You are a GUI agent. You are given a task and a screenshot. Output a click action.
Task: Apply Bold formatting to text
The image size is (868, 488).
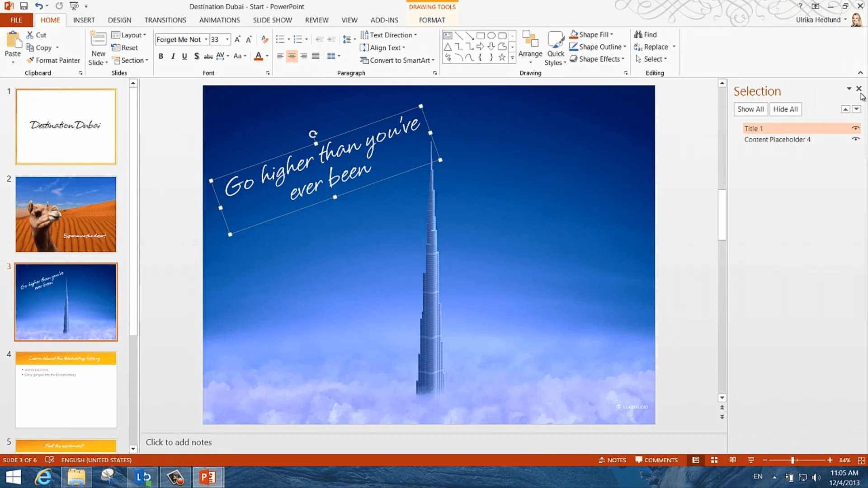(160, 56)
